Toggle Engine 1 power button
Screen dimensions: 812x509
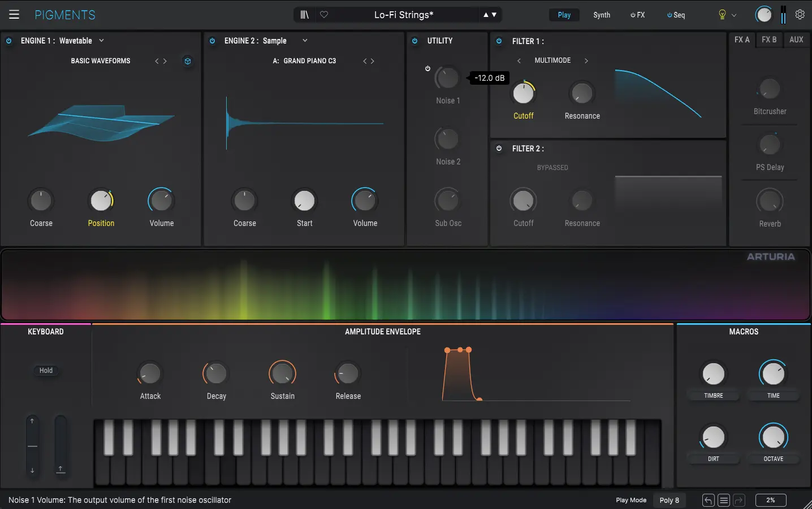pyautogui.click(x=9, y=41)
